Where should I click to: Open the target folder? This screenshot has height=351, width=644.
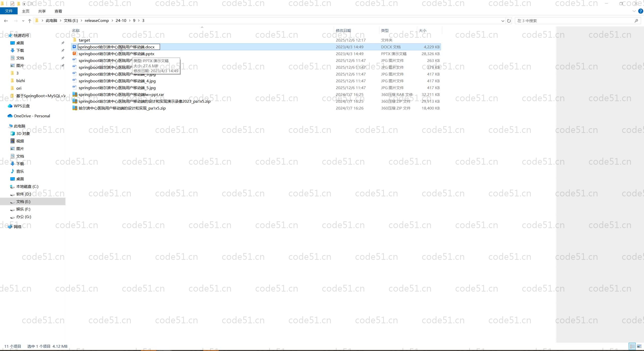(x=84, y=40)
